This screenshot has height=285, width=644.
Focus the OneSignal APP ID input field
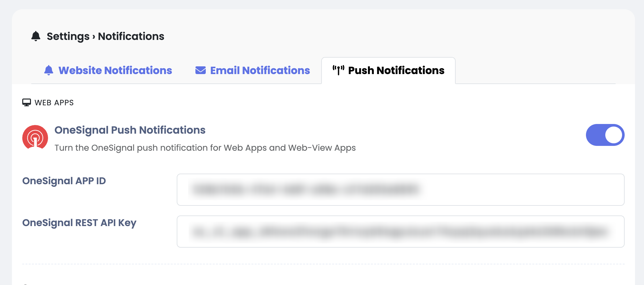(400, 190)
